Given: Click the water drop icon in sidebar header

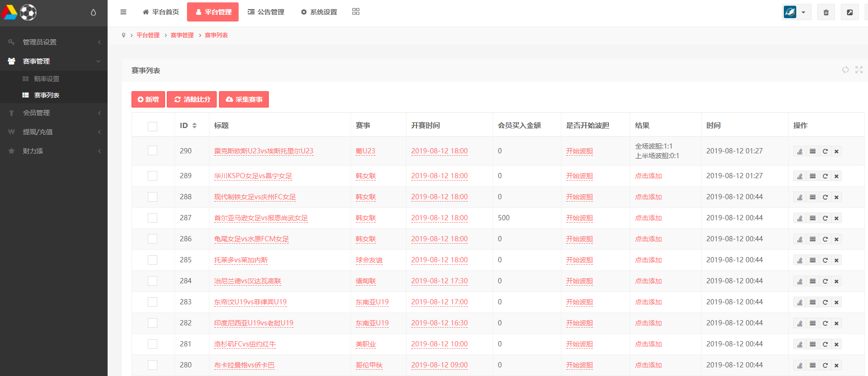Looking at the screenshot, I should [x=93, y=12].
